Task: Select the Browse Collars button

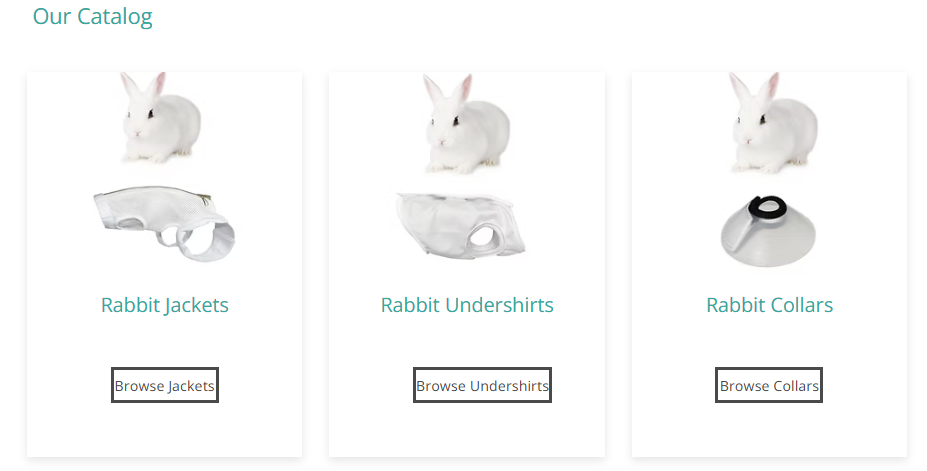Action: pos(769,385)
